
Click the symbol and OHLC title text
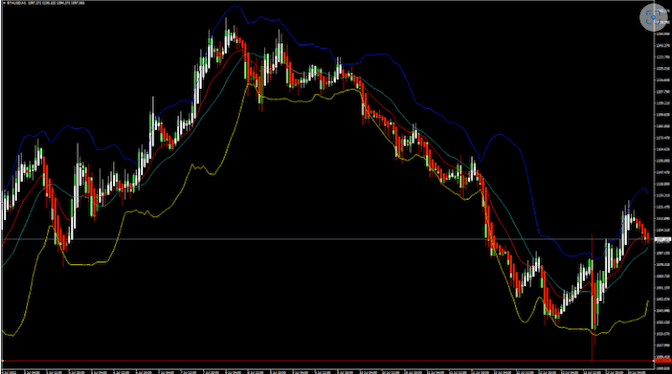46,3
